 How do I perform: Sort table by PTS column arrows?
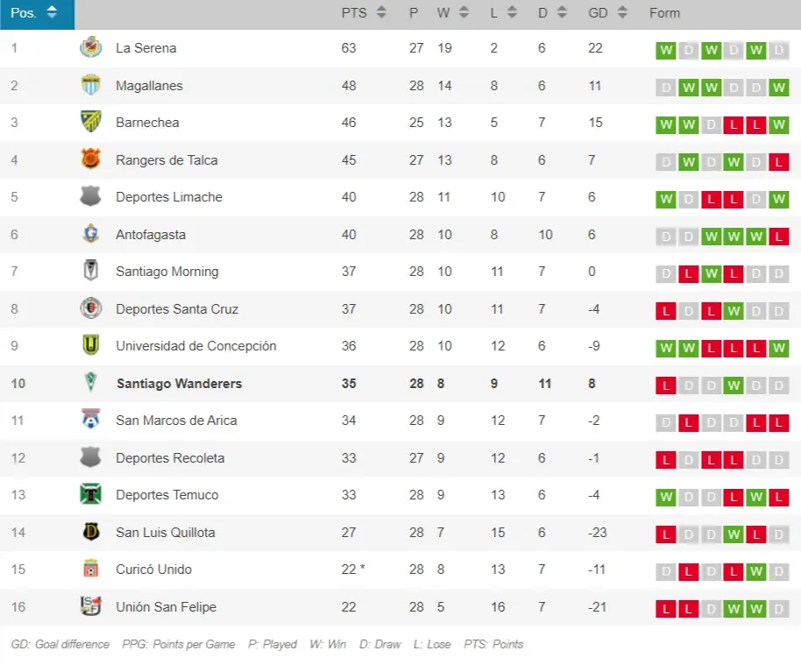(380, 13)
